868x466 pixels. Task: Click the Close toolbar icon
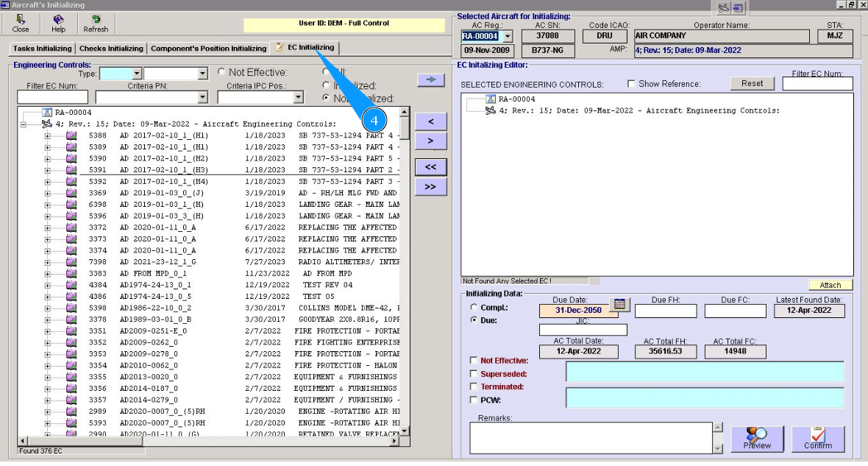pos(21,23)
